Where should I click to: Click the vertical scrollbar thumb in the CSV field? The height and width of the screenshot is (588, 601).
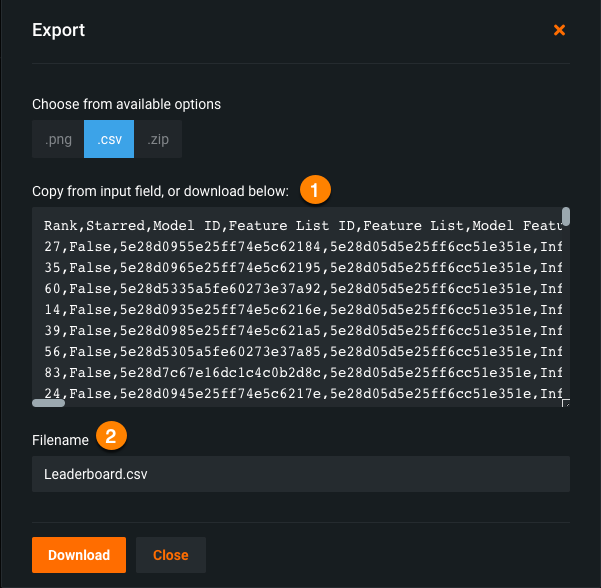point(566,217)
